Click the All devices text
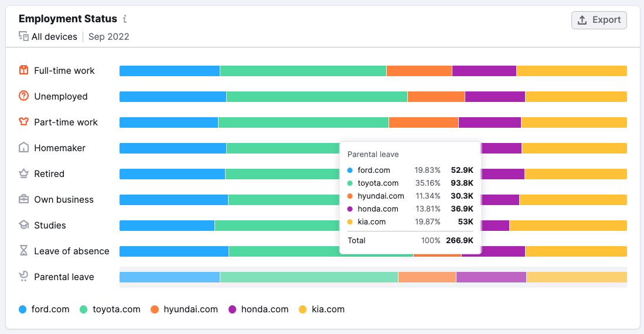Screen dimensions: 644x334 click(x=54, y=36)
